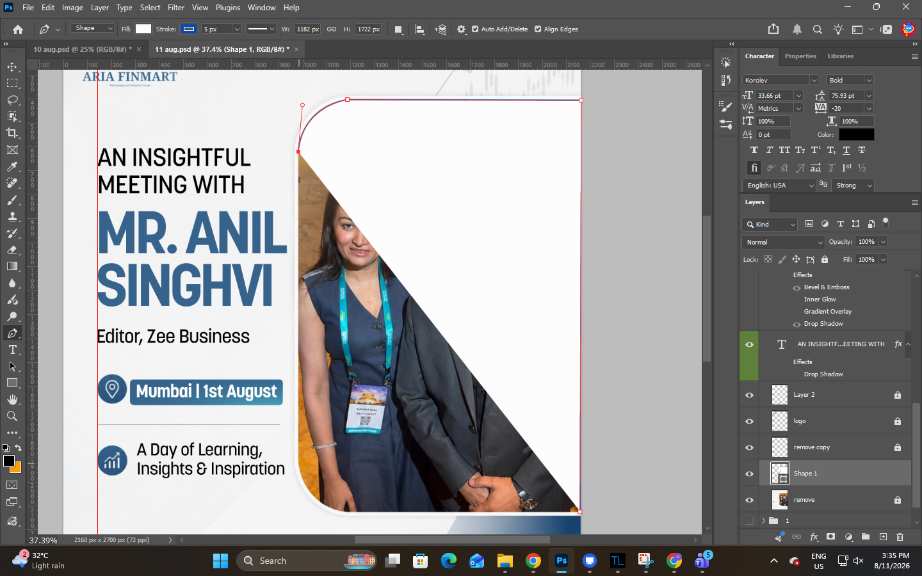The height and width of the screenshot is (576, 922).
Task: Open the Filter menu
Action: point(175,8)
